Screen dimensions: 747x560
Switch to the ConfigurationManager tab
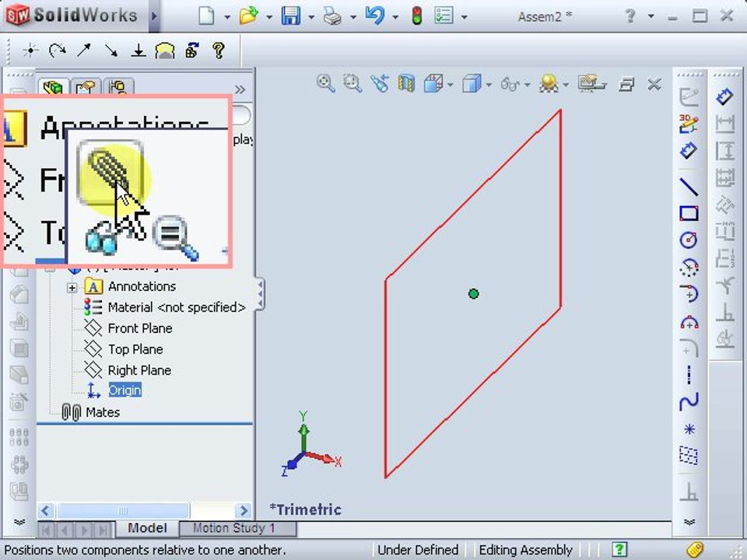click(x=117, y=87)
